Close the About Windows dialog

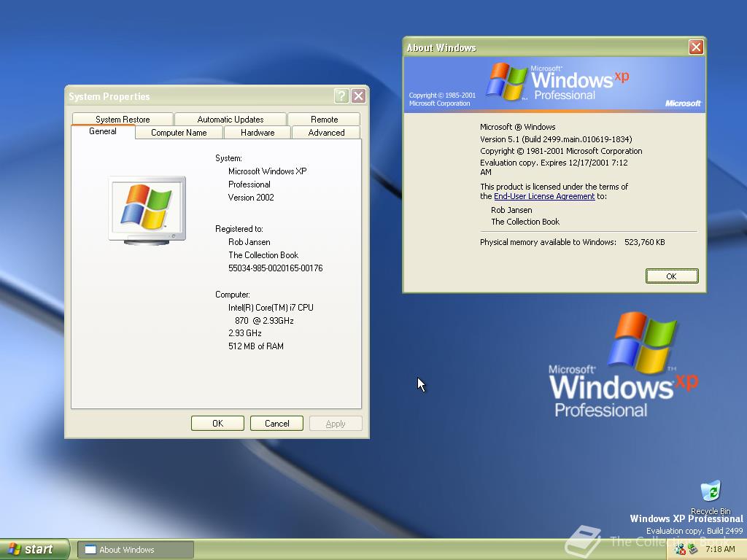[x=696, y=47]
